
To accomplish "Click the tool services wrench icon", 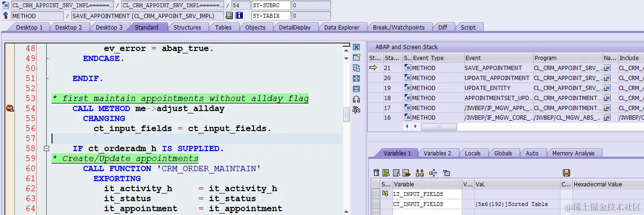I will [356, 110].
